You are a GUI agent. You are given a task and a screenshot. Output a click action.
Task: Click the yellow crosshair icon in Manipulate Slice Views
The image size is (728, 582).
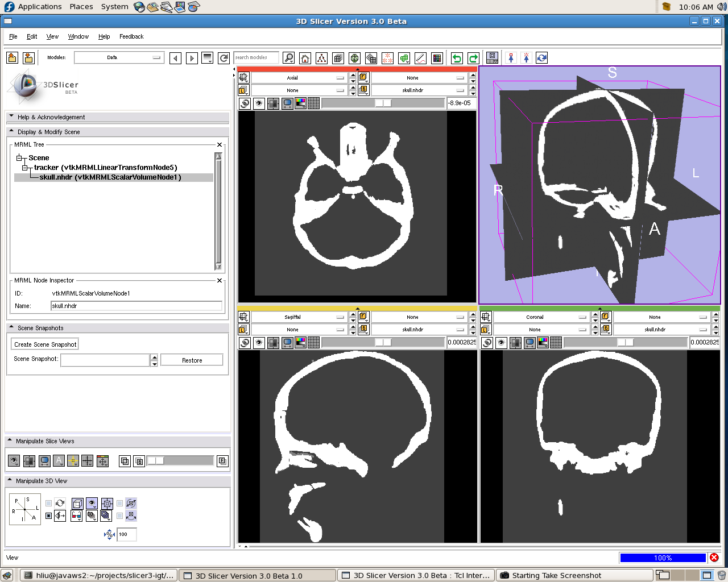point(73,461)
